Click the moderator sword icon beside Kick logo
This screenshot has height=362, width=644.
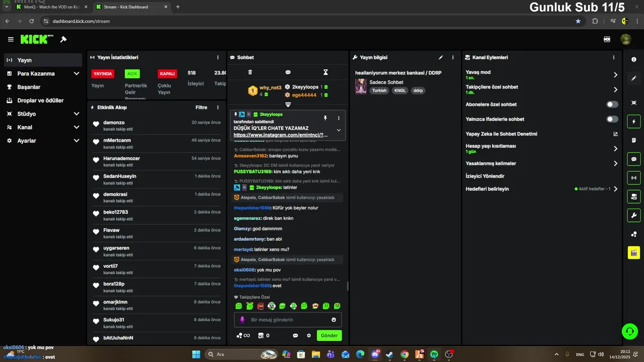[x=63, y=39]
